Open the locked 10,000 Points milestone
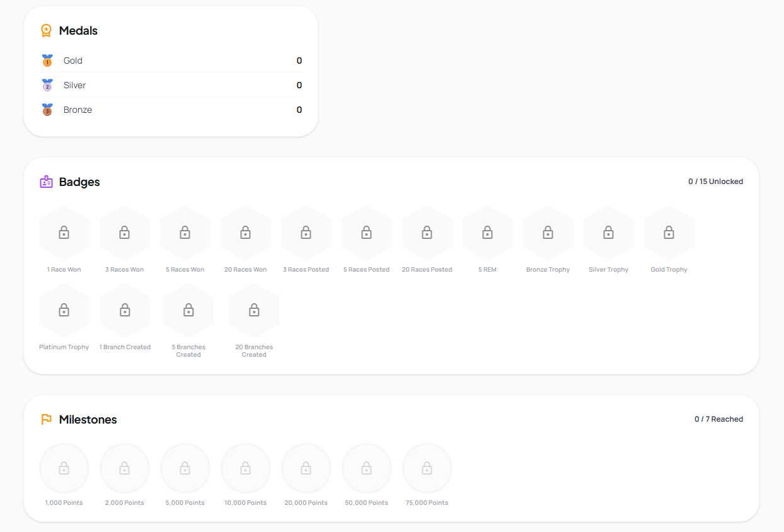 246,468
